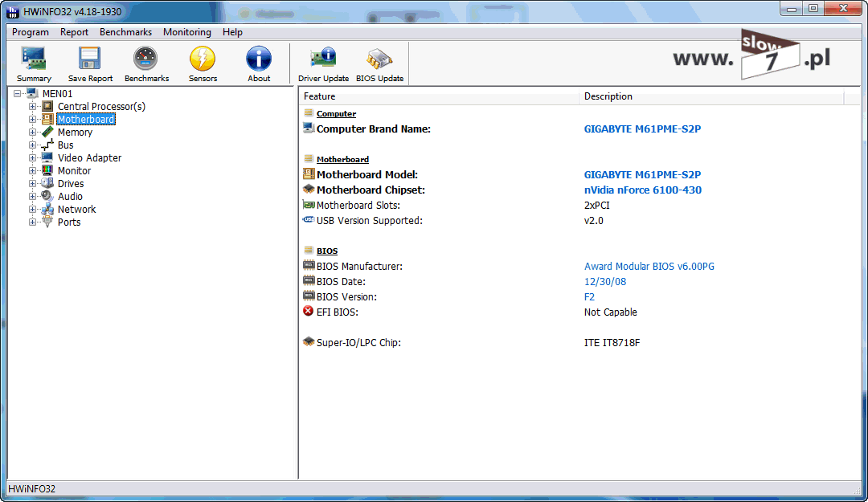Expand the Memory tree node
This screenshot has height=502, width=868.
32,132
